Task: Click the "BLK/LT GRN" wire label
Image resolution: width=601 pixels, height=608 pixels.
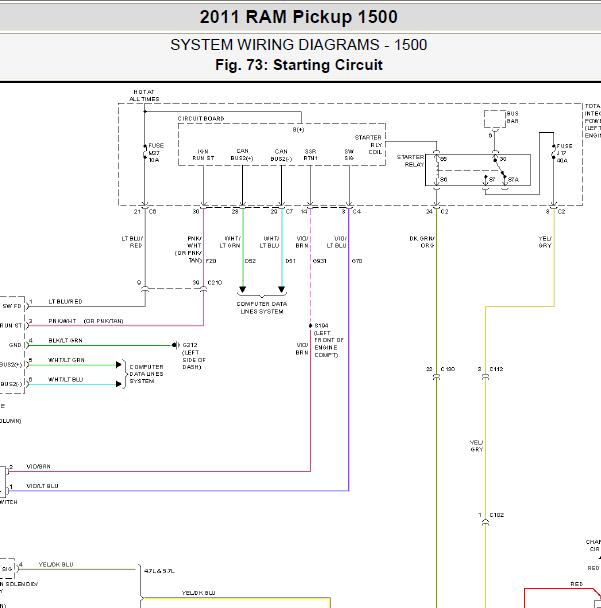Action: 65,340
